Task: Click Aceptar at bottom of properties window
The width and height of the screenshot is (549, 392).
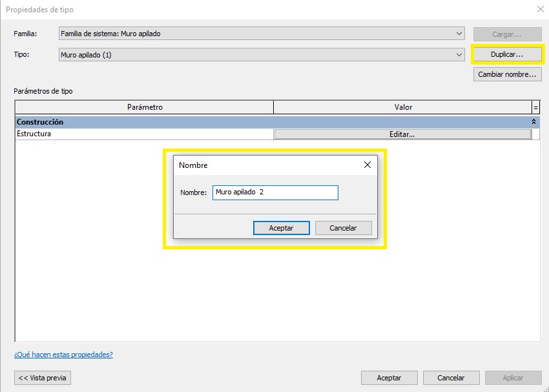Action: (x=389, y=378)
